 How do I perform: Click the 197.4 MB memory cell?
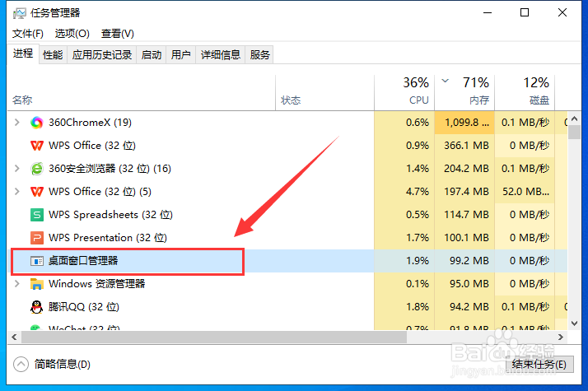coord(464,192)
